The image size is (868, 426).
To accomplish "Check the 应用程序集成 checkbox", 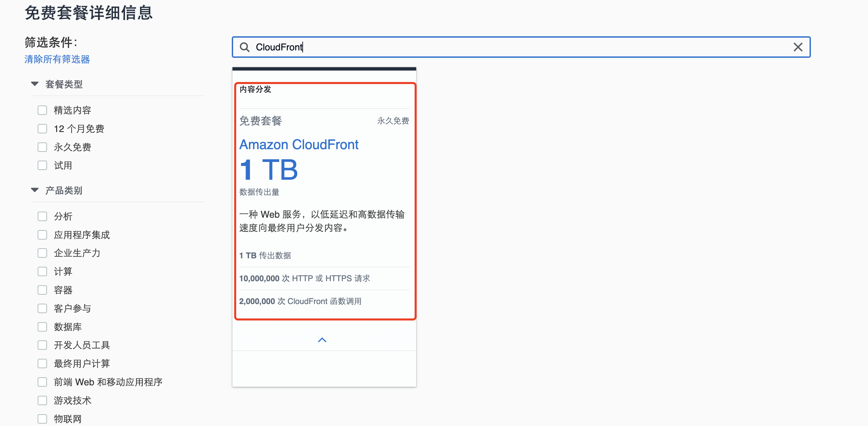I will [x=42, y=235].
